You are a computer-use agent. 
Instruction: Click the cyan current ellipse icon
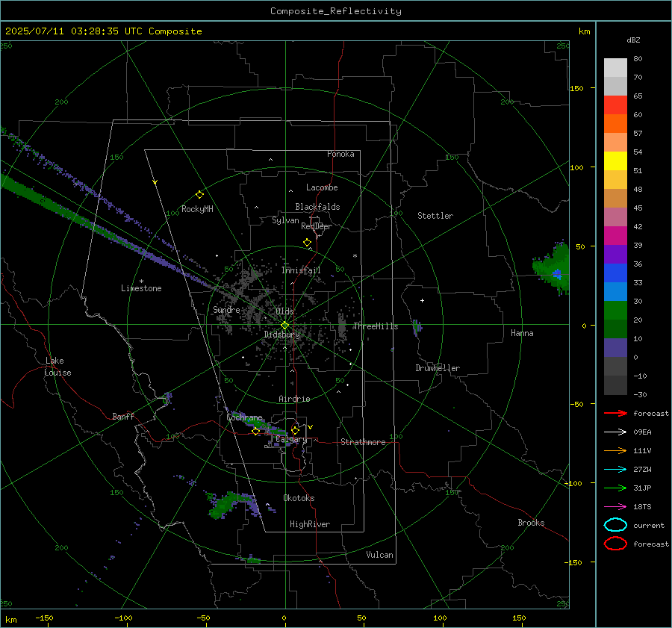[x=615, y=525]
